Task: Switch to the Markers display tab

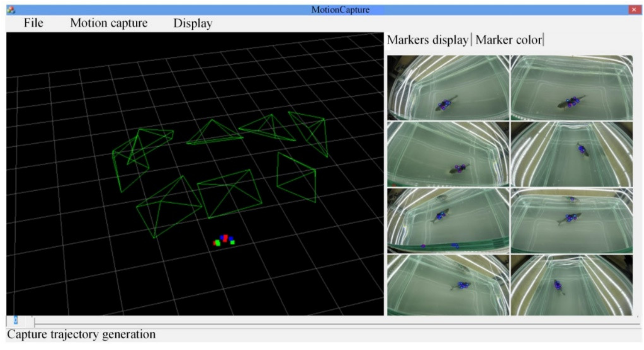Action: coord(427,40)
